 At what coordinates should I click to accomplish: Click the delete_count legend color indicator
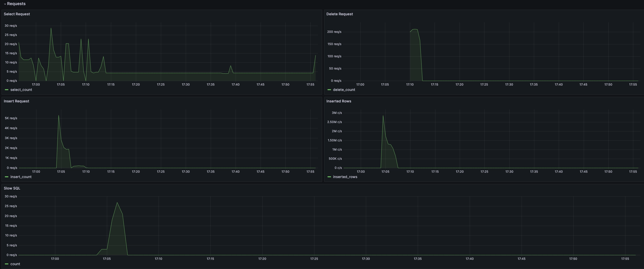(x=329, y=90)
